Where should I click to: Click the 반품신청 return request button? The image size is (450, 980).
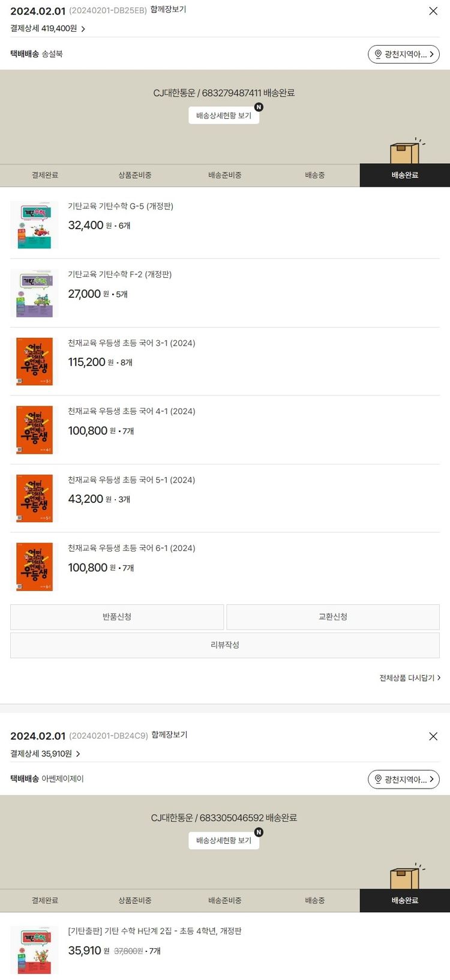click(x=117, y=616)
